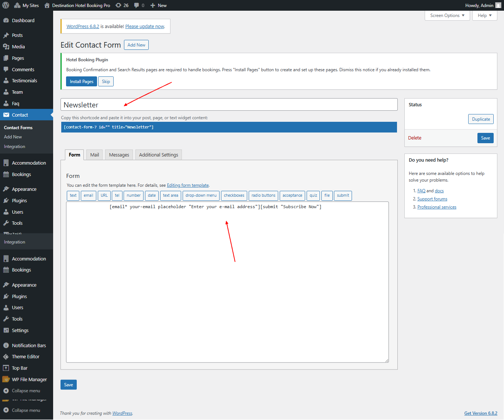The width and height of the screenshot is (504, 420).
Task: Open Contact Forms submenu item
Action: click(x=18, y=127)
